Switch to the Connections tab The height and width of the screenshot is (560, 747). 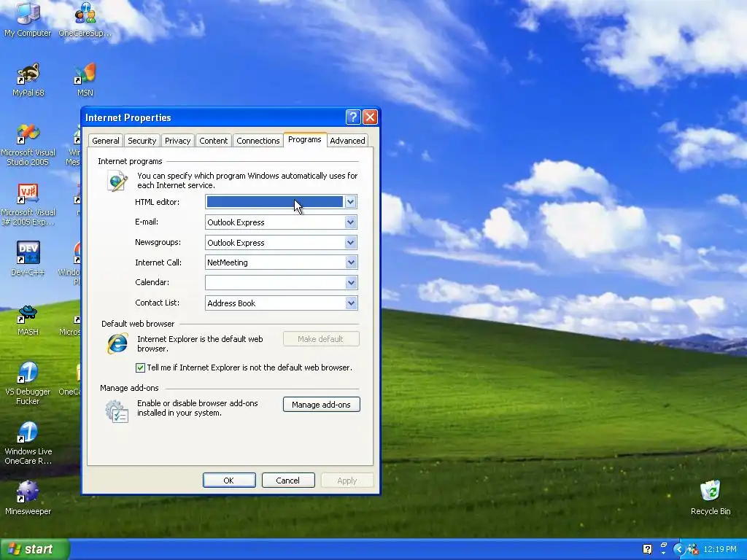pyautogui.click(x=258, y=141)
